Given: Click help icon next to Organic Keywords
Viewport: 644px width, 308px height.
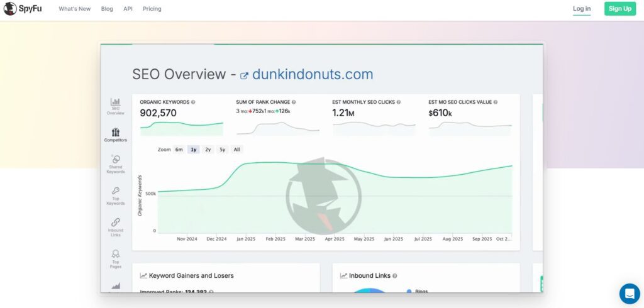Looking at the screenshot, I should 194,102.
